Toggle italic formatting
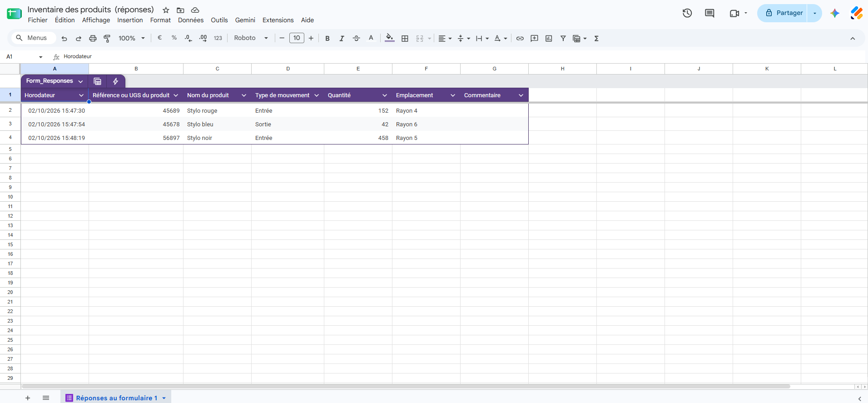The height and width of the screenshot is (403, 868). pyautogui.click(x=342, y=39)
